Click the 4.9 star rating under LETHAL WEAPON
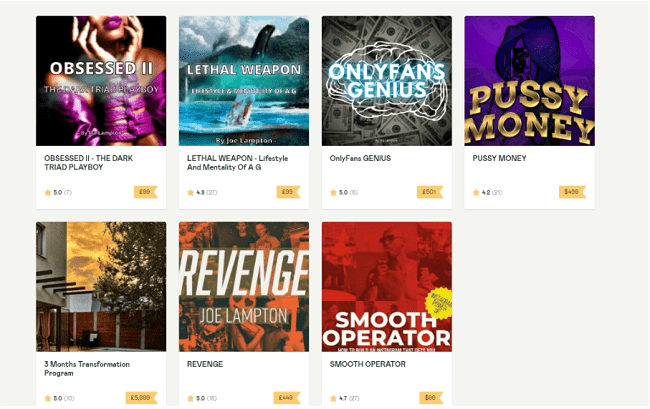 202,192
